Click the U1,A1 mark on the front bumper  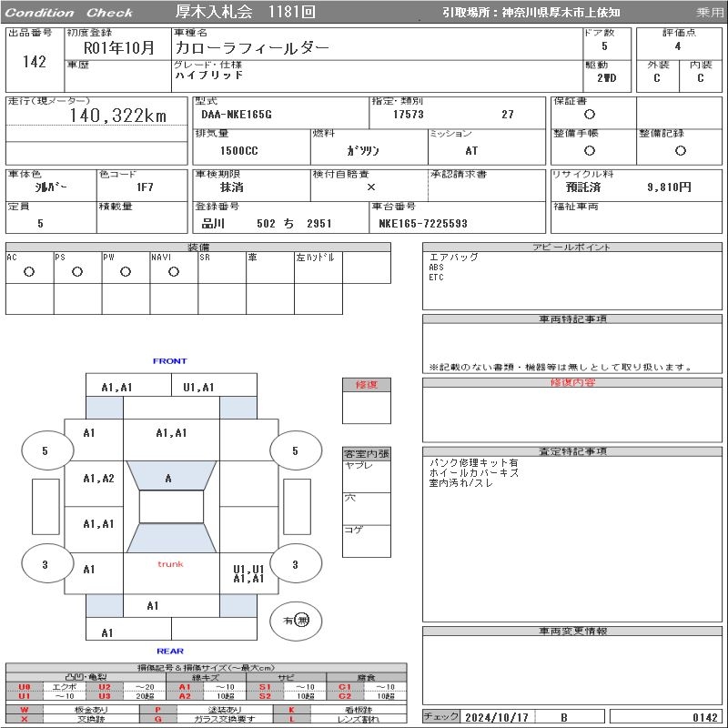coord(198,388)
